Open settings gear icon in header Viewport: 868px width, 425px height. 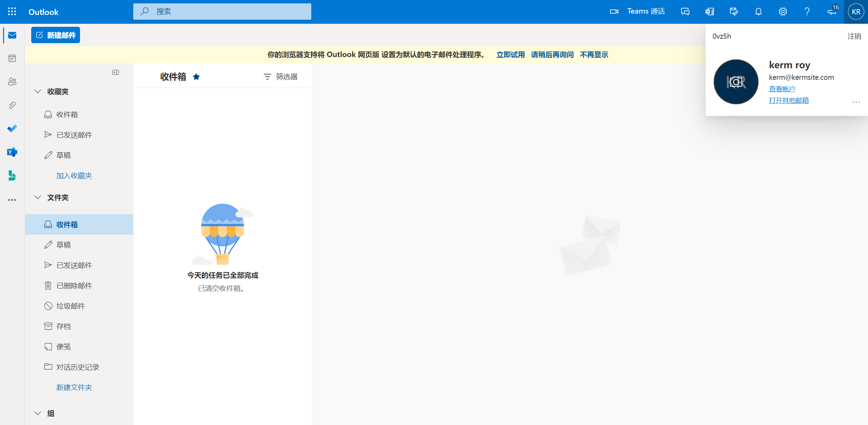click(783, 12)
